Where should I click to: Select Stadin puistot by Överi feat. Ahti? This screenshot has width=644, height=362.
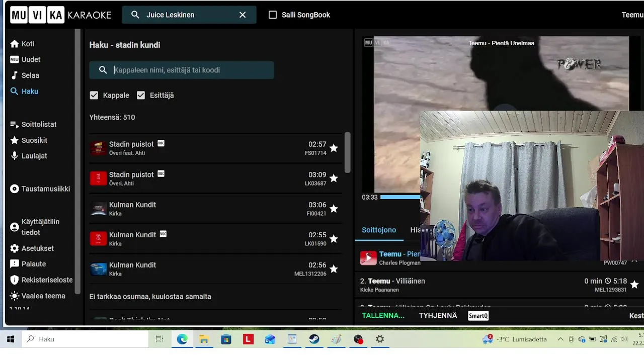point(216,148)
